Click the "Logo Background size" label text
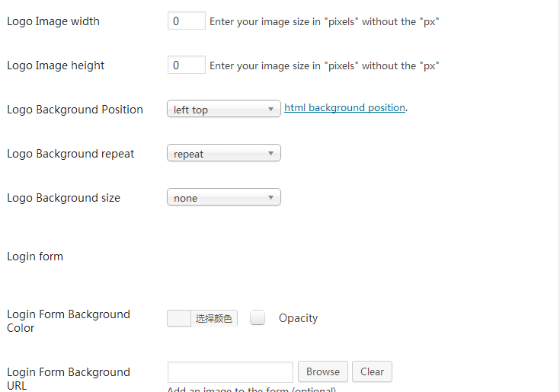The image size is (560, 392). [x=63, y=198]
